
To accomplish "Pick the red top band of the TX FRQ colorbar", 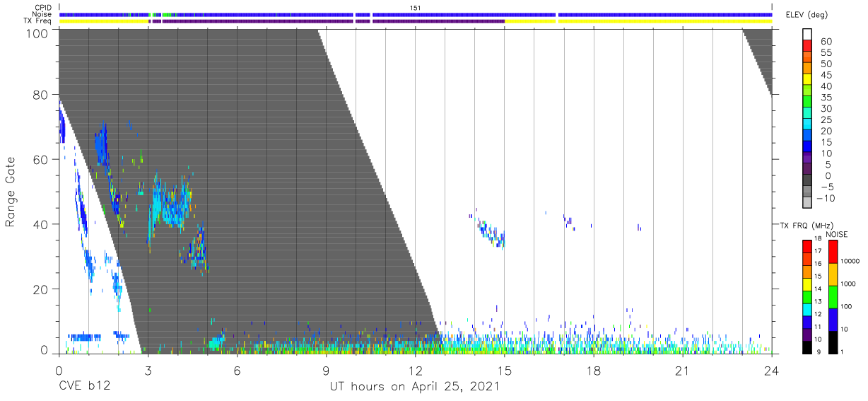I will point(807,246).
